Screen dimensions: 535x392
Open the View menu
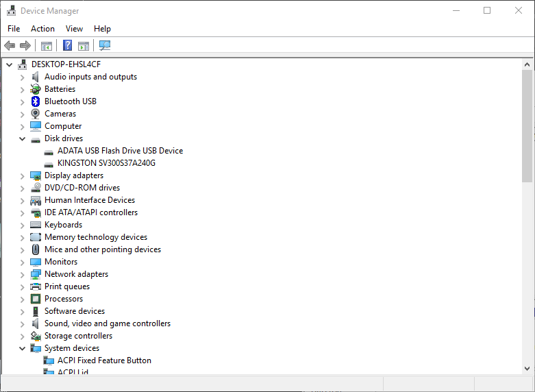(x=74, y=29)
